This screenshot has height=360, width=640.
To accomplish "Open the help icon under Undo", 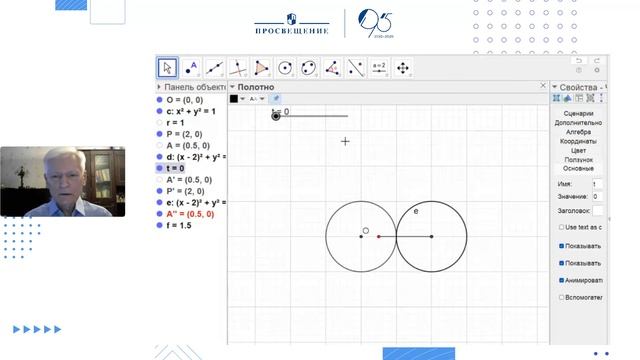I will pos(579,70).
